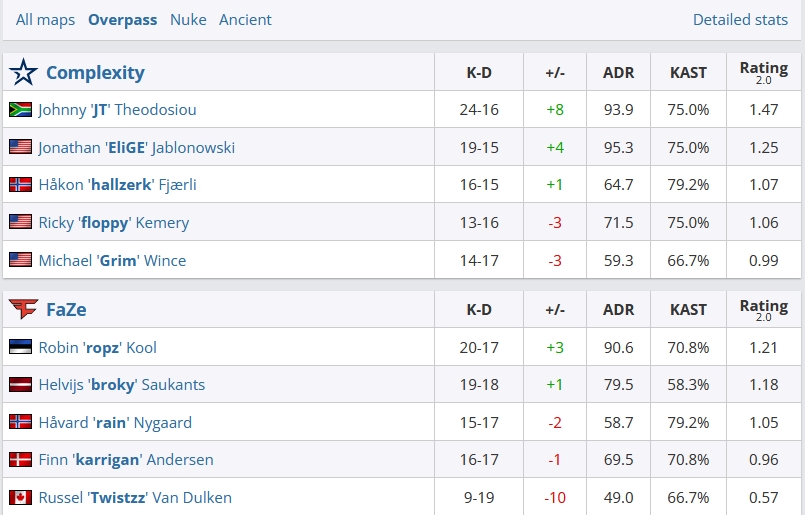Click the Complexity ADR column header

click(x=619, y=72)
